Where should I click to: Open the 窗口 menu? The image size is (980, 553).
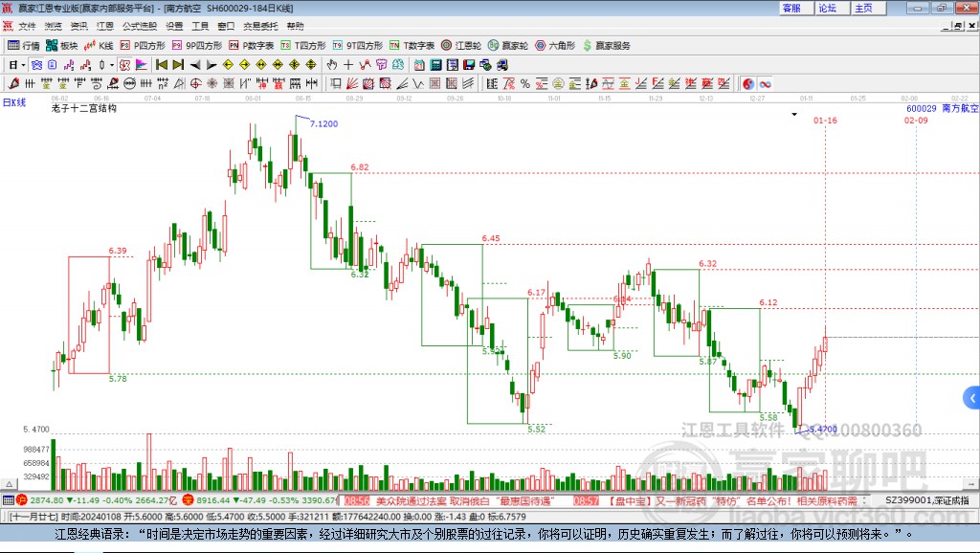(226, 26)
